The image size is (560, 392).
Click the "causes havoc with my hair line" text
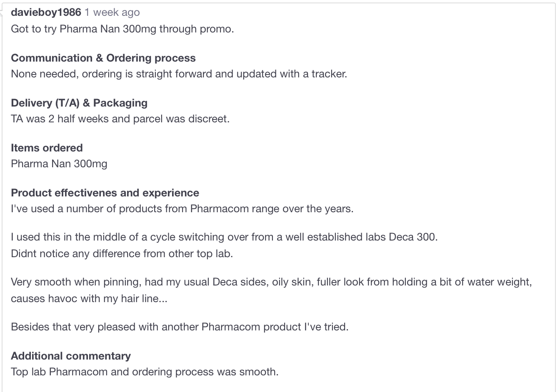(x=89, y=298)
